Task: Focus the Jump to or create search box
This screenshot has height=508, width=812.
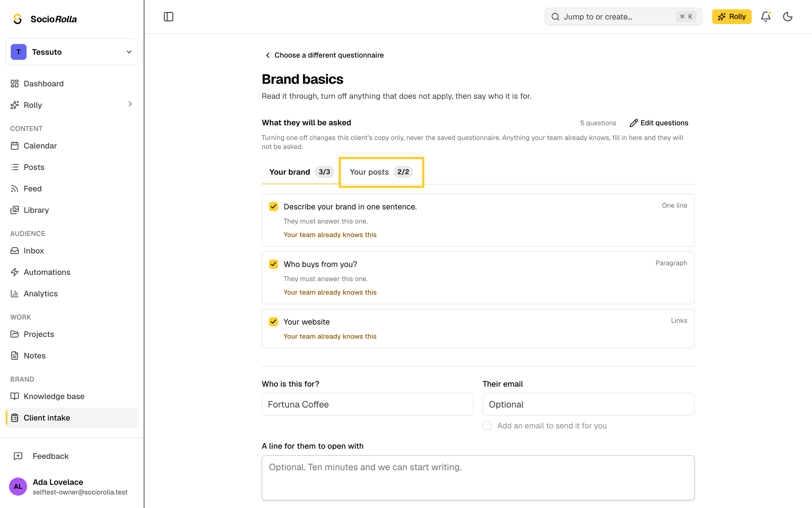Action: [623, 17]
